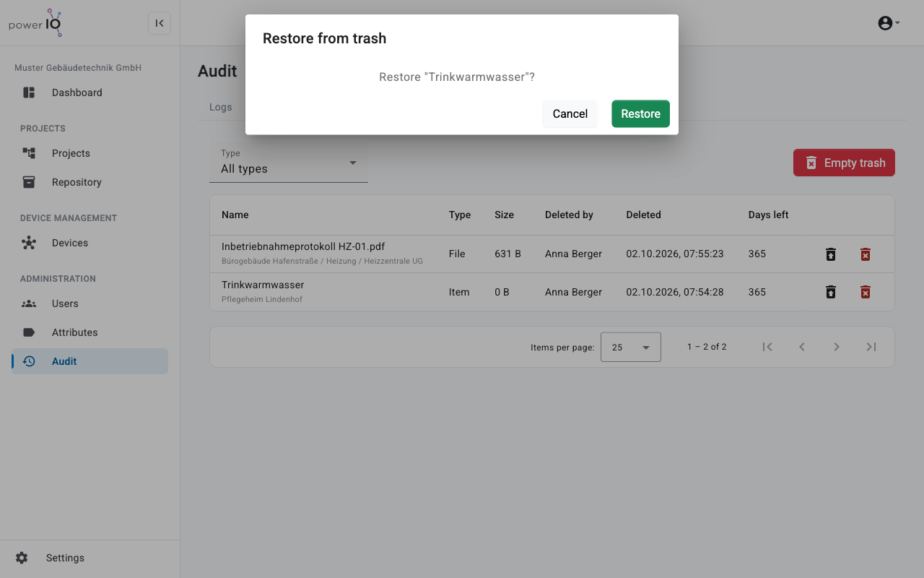
Task: Open the Type filter dropdown
Action: 289,163
